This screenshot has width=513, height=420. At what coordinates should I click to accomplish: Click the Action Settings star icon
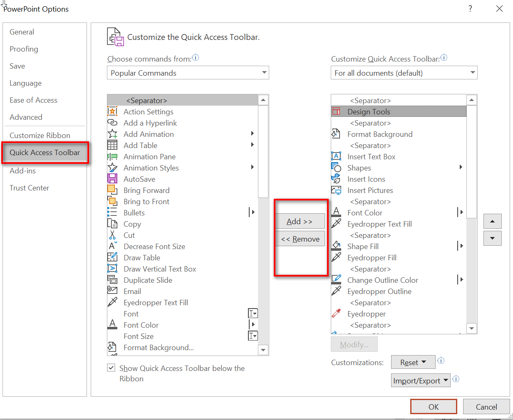pos(112,111)
